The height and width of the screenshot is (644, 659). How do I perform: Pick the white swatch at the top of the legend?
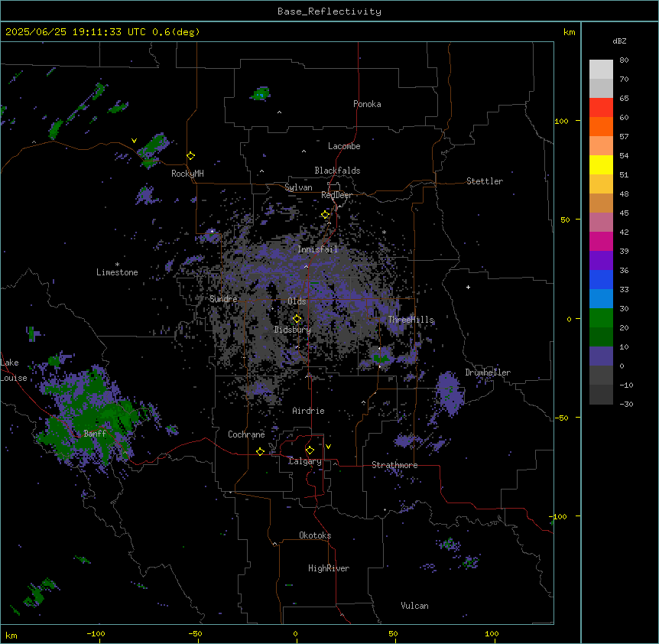click(601, 70)
